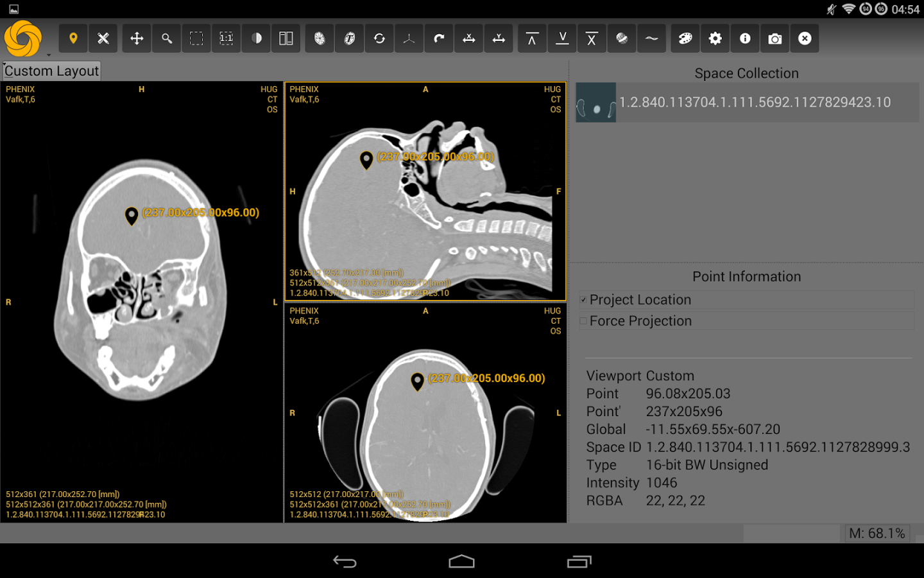Click the pin marker in the sagittal view
Image resolution: width=924 pixels, height=578 pixels.
coord(366,160)
